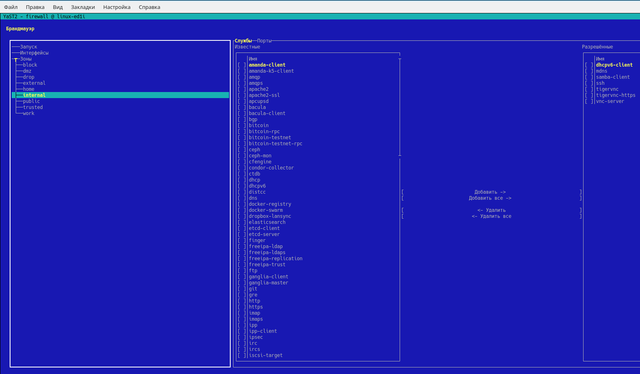Select bacula-client in known services

click(267, 114)
